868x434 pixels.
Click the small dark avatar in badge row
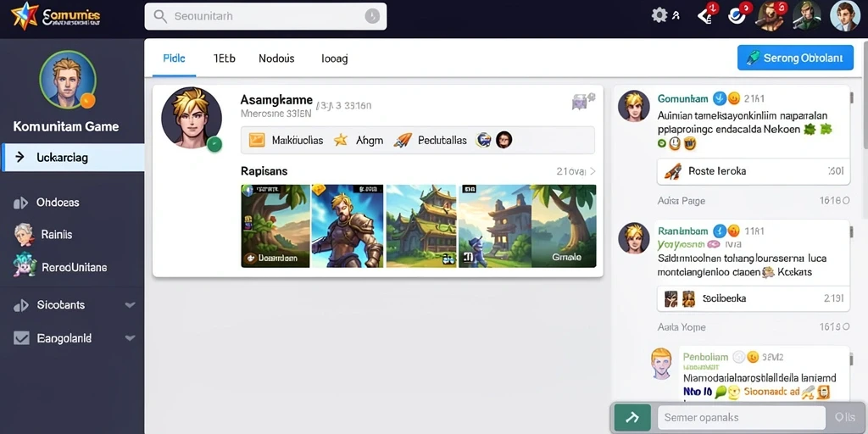(x=504, y=140)
